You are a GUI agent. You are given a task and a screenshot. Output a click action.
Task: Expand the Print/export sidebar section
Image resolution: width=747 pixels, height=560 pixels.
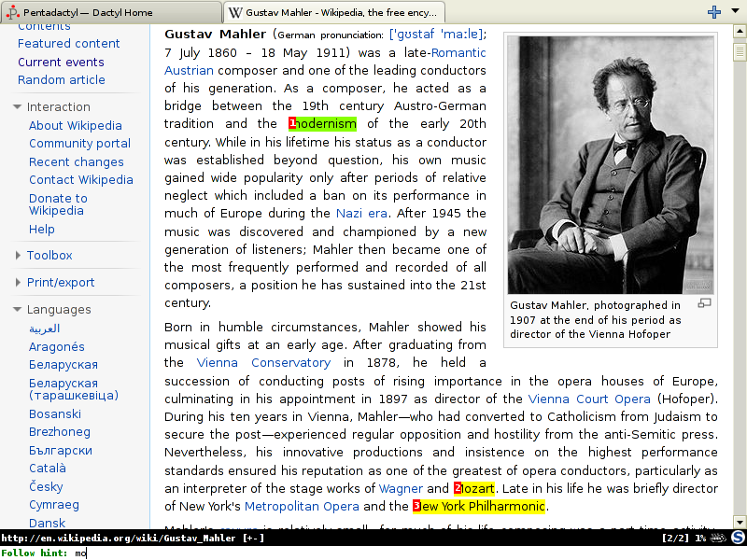pyautogui.click(x=18, y=283)
